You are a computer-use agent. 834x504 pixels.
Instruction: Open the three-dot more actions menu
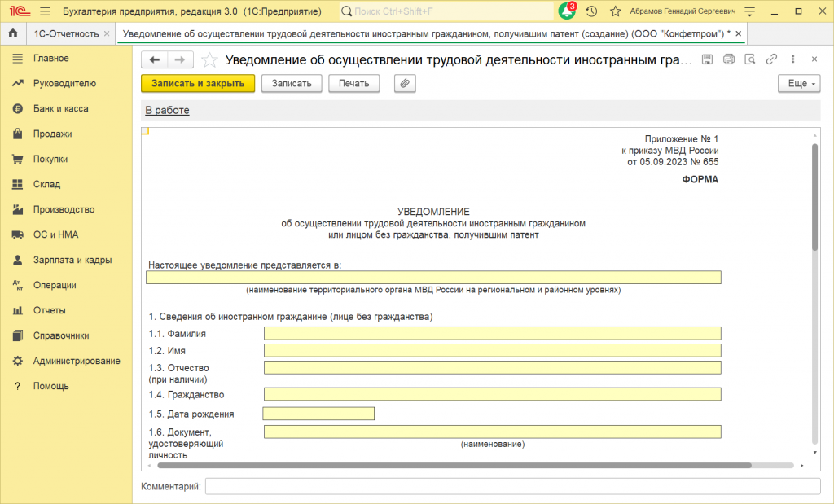point(792,59)
